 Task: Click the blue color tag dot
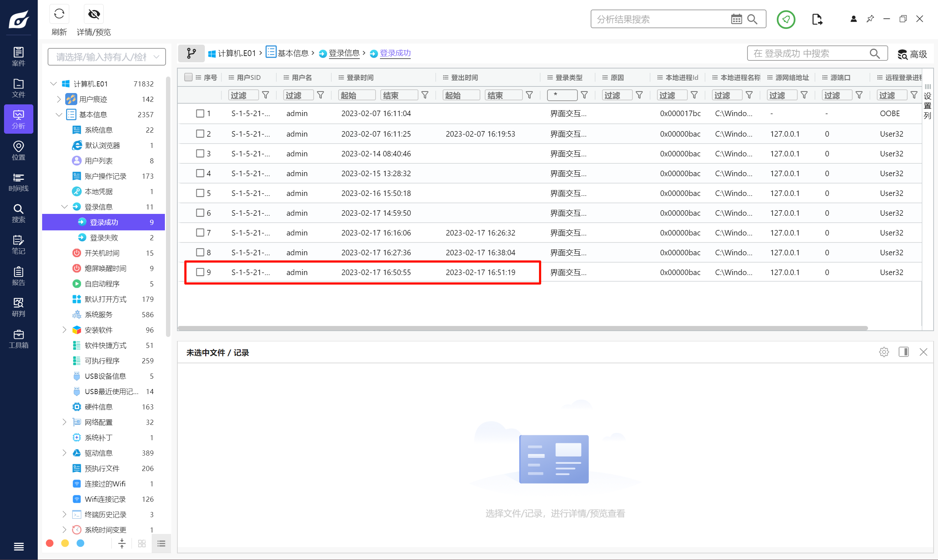pos(80,543)
